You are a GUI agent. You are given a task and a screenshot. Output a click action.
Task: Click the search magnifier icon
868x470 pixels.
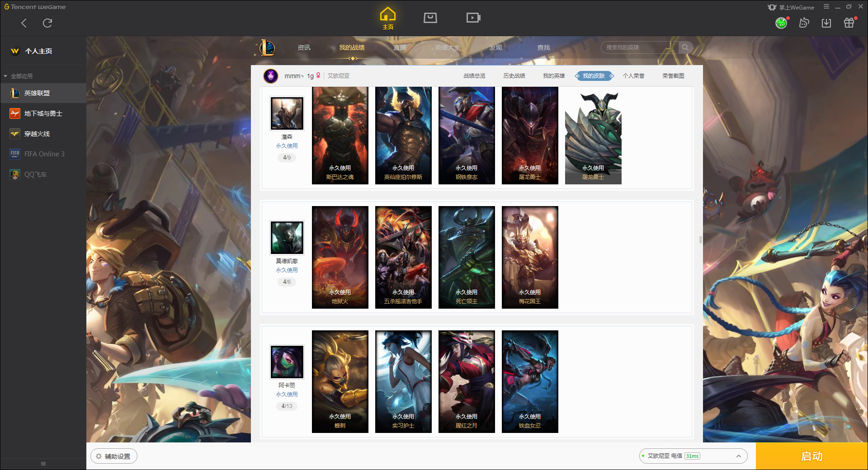pos(685,47)
